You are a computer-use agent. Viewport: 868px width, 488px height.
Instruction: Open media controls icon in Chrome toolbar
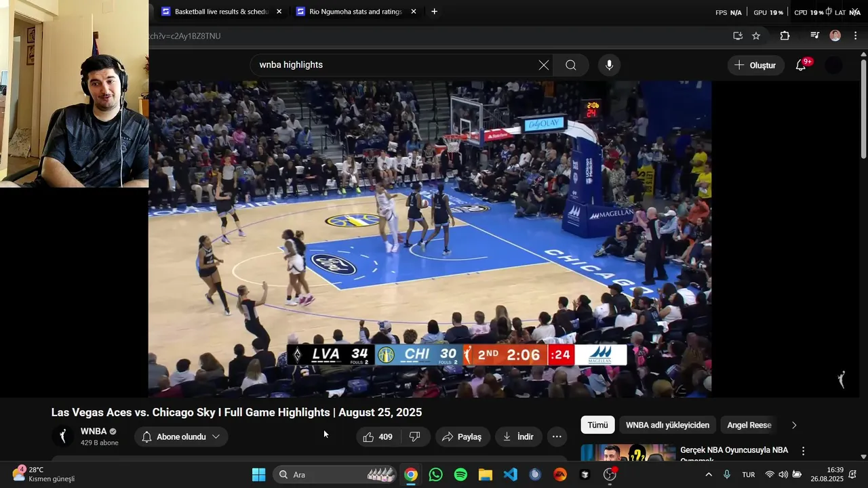pos(815,36)
